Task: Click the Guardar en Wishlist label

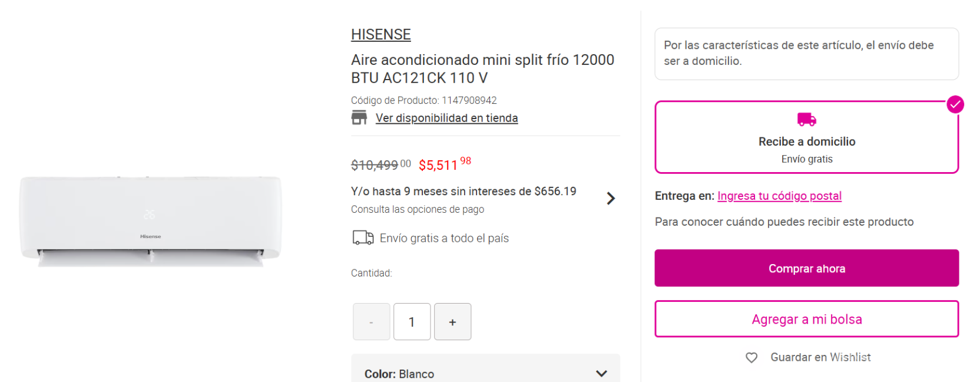Action: 820,357
